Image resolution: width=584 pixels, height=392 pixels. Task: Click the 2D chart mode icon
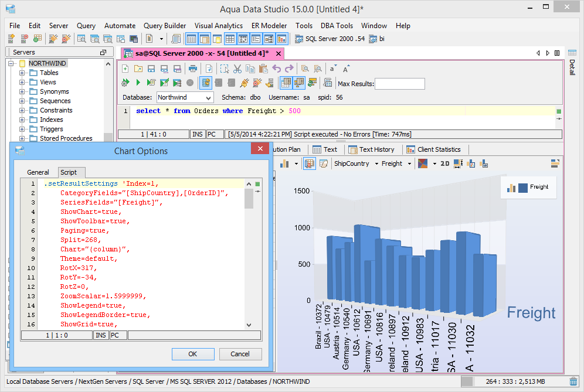pos(444,163)
